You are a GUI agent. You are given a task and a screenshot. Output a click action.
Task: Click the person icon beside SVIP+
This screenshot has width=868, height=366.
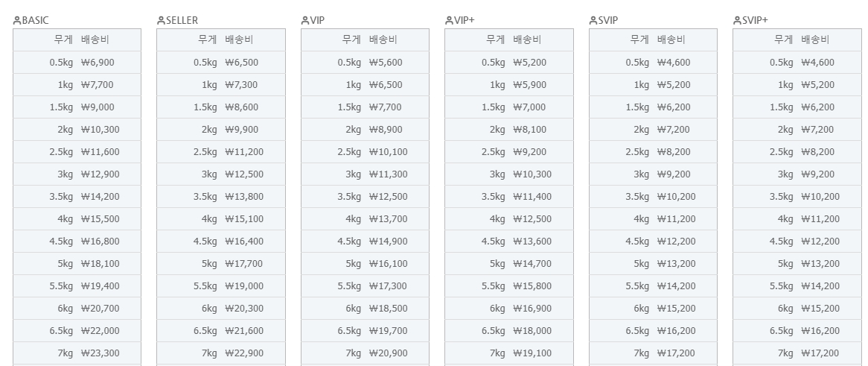[x=738, y=21]
